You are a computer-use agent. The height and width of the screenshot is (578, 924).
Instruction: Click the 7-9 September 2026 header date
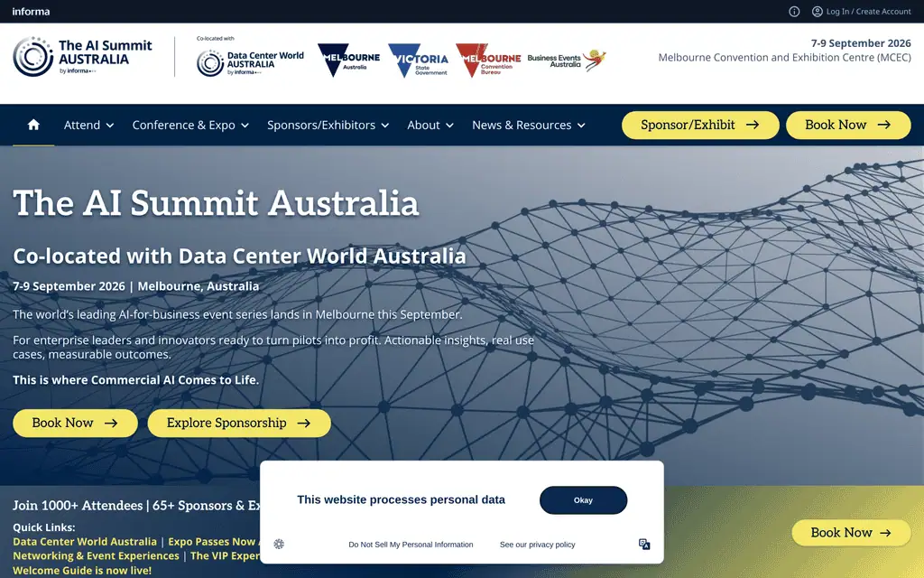860,43
